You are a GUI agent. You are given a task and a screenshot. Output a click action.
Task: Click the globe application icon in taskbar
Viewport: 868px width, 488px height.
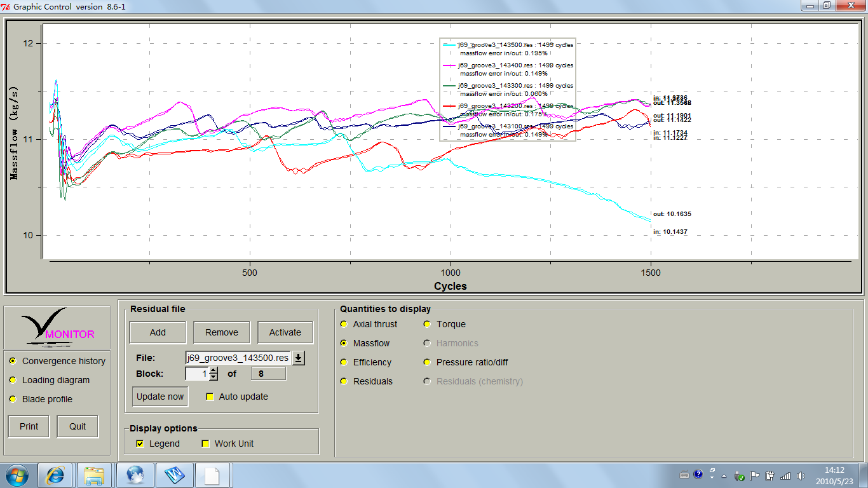135,475
